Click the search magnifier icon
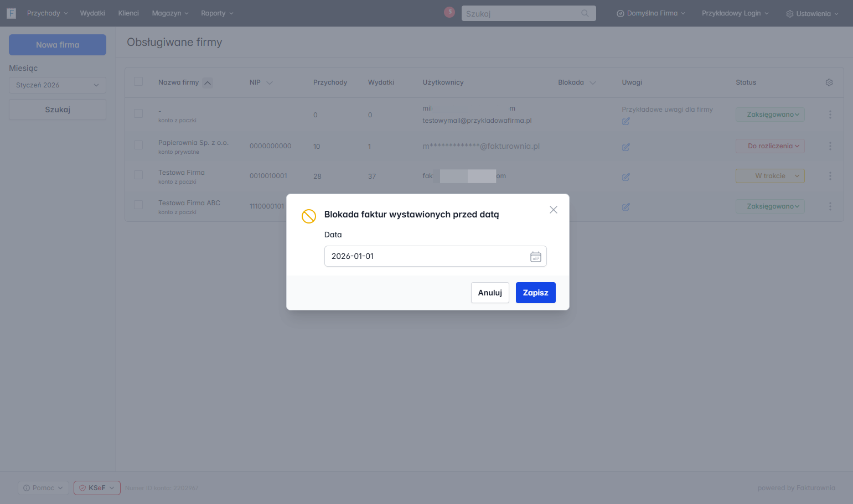853x504 pixels. click(x=585, y=13)
